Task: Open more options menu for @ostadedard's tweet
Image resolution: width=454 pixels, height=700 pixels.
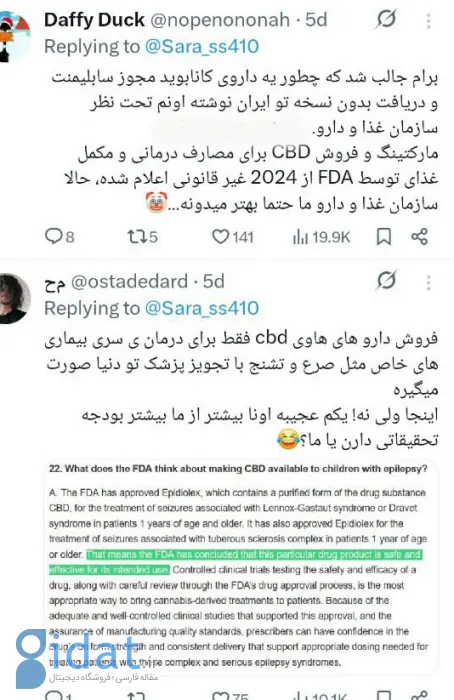Action: (x=429, y=282)
